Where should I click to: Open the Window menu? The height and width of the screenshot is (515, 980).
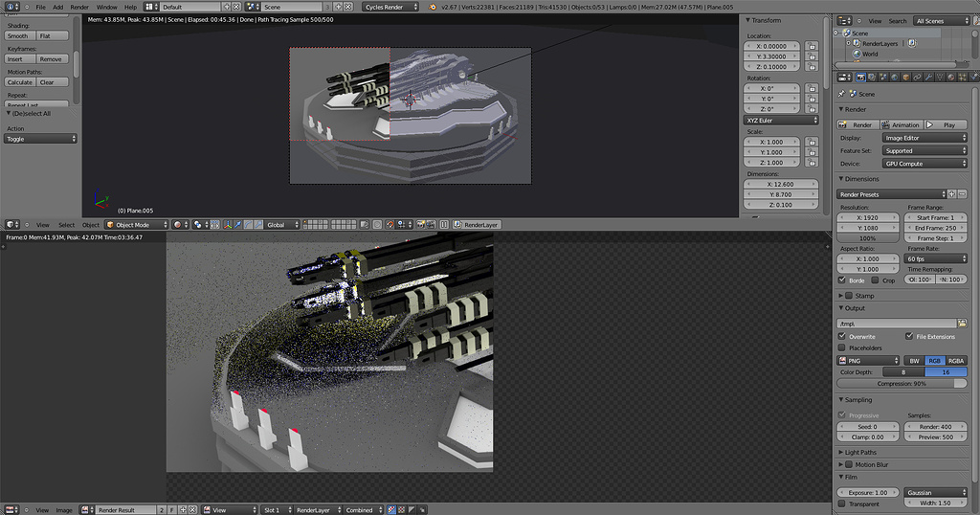click(x=107, y=7)
